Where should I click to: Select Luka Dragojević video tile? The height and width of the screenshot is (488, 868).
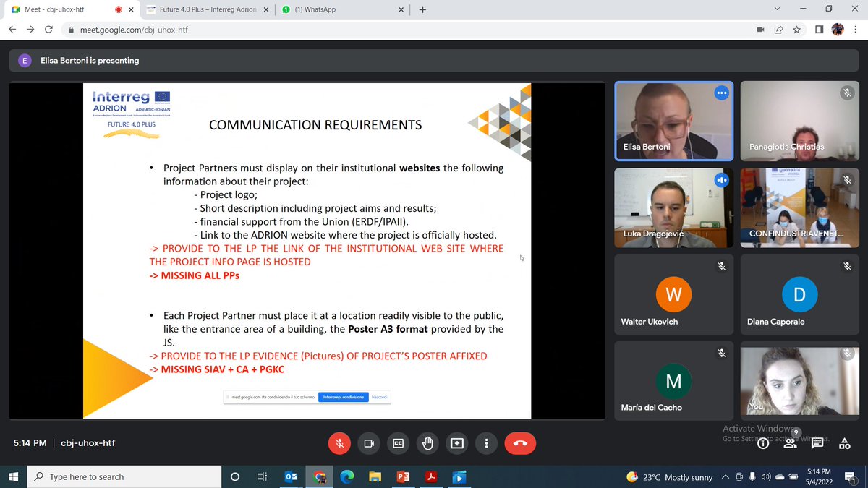point(673,207)
